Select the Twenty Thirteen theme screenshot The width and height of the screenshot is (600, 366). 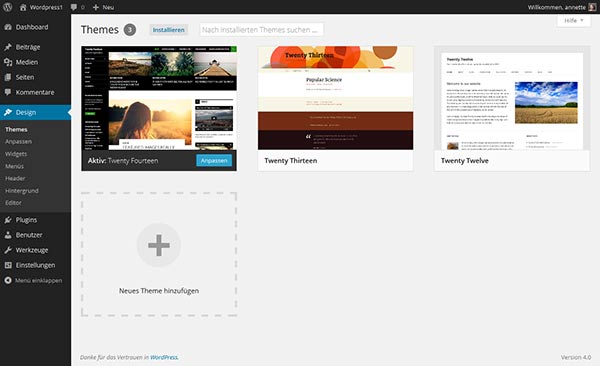pos(336,98)
